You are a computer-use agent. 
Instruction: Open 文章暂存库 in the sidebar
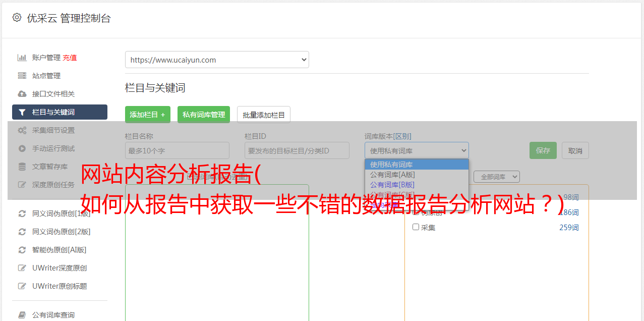coord(50,167)
